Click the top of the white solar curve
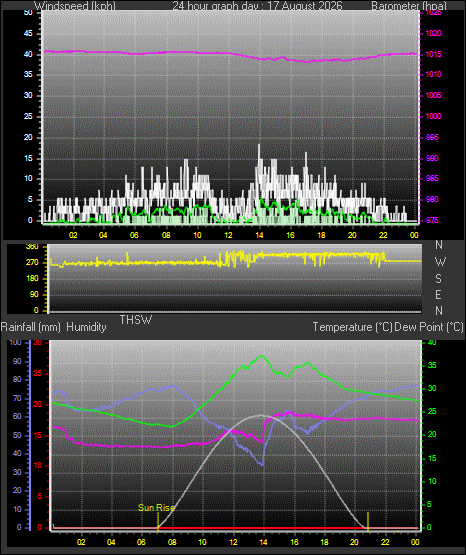Viewport: 466px width, 555px height. click(x=261, y=415)
